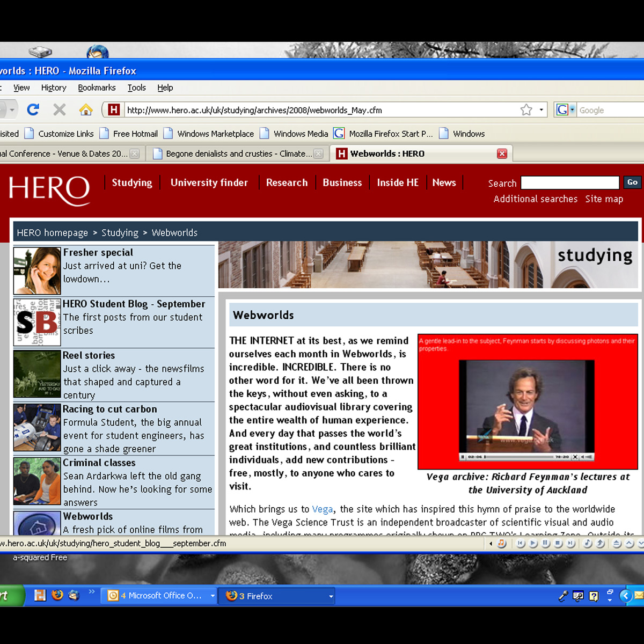Screen dimensions: 644x644
Task: Open the Tools menu
Action: [x=136, y=87]
